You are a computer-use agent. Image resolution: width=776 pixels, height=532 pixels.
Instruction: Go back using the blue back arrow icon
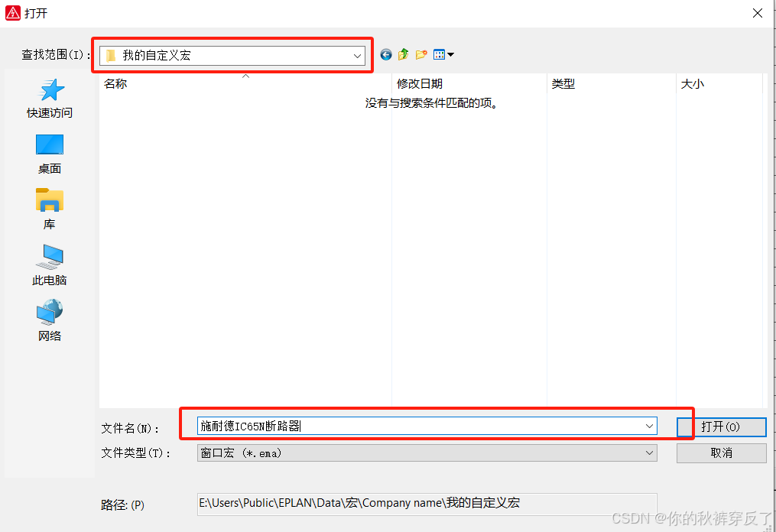[x=386, y=54]
